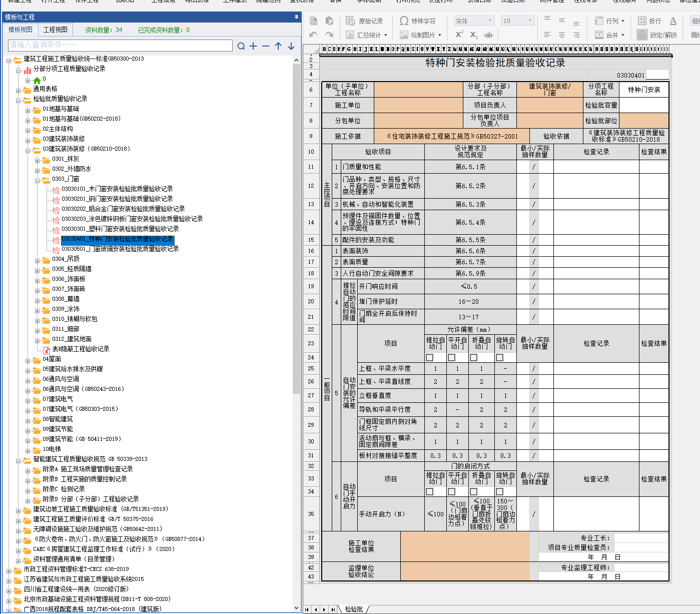700x614 pixels.
Task: Open the 行列 rows-columns dropdown
Action: point(609,21)
